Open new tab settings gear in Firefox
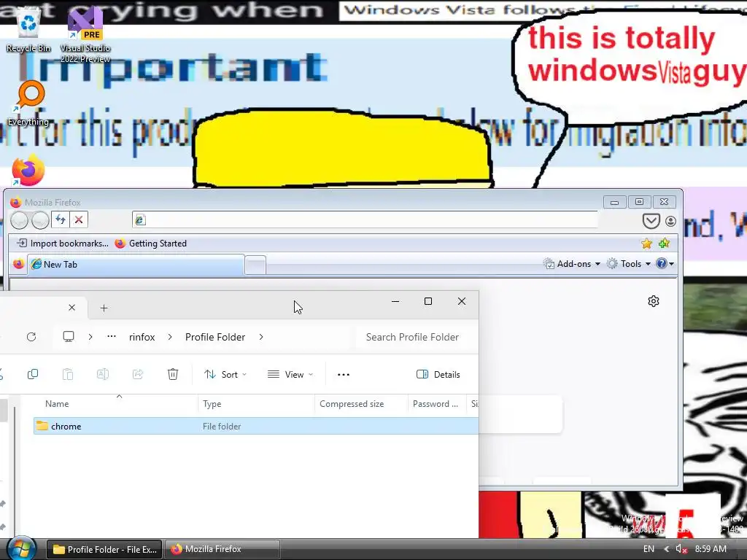The width and height of the screenshot is (747, 560). click(x=654, y=301)
